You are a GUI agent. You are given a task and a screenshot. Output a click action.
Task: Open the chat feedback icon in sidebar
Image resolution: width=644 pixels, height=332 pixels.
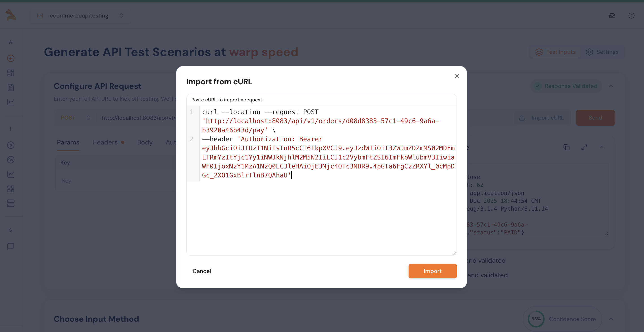[11, 247]
